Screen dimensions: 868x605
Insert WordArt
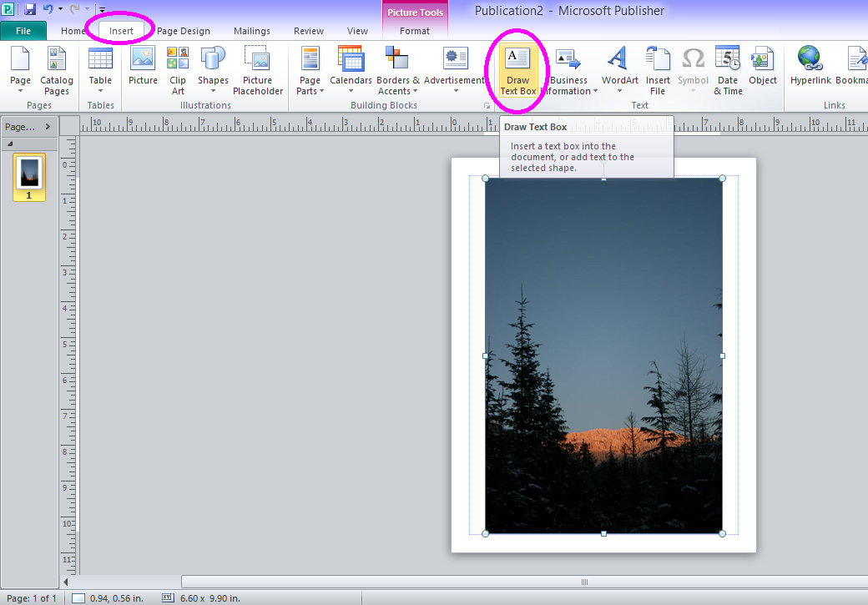619,70
